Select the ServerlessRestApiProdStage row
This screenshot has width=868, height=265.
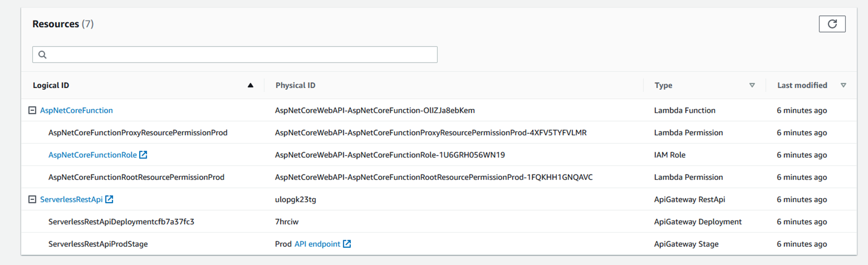point(439,244)
